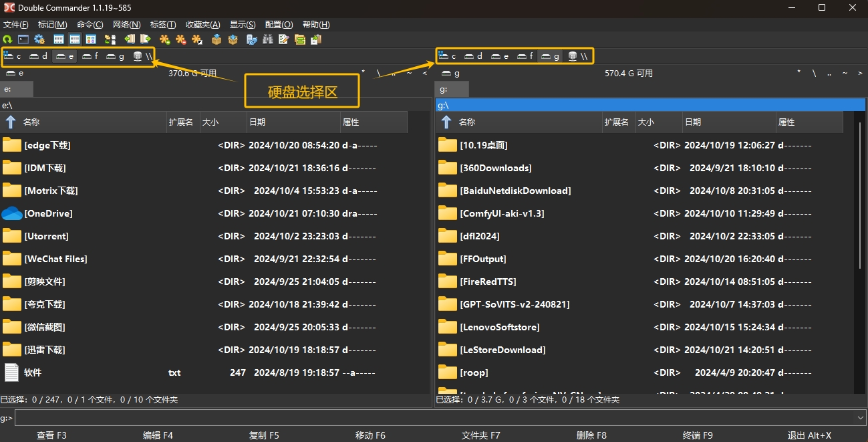Click the left panel parent-directory up arrow
The height and width of the screenshot is (442, 868).
(x=11, y=122)
